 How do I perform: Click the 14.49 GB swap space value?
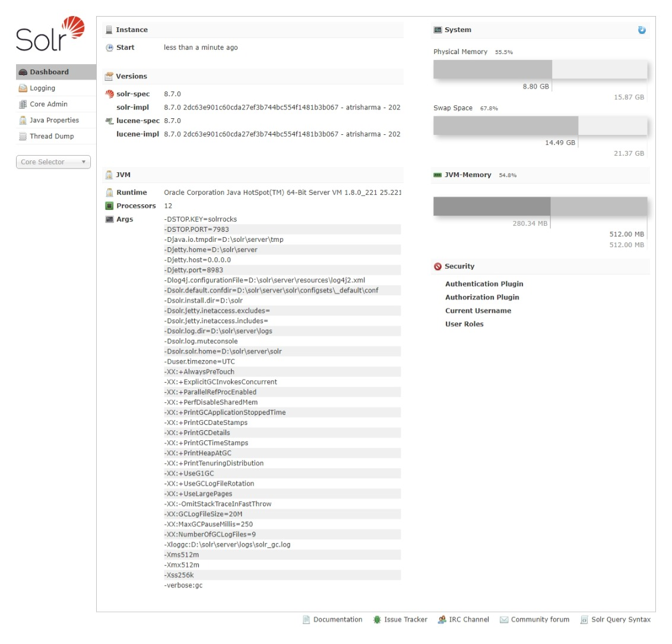560,143
